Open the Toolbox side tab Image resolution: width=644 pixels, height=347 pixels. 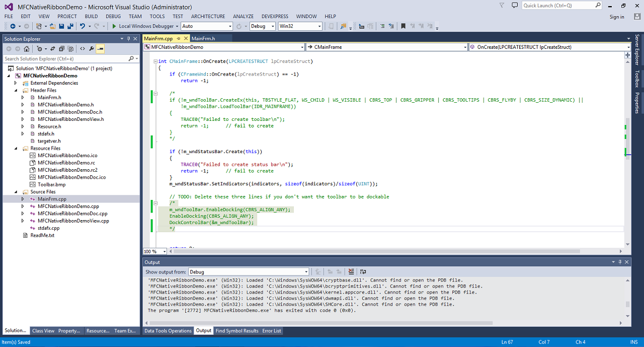pyautogui.click(x=637, y=79)
